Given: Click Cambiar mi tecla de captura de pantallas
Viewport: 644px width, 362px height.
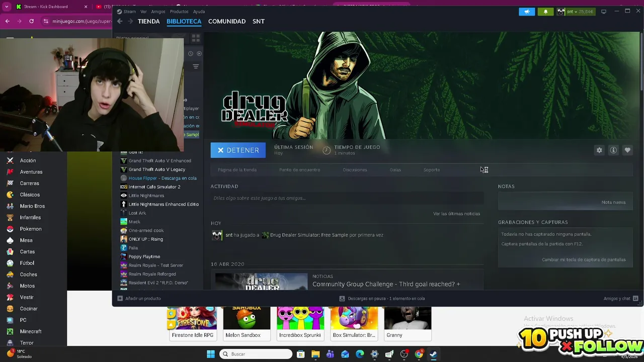Looking at the screenshot, I should 584,259.
